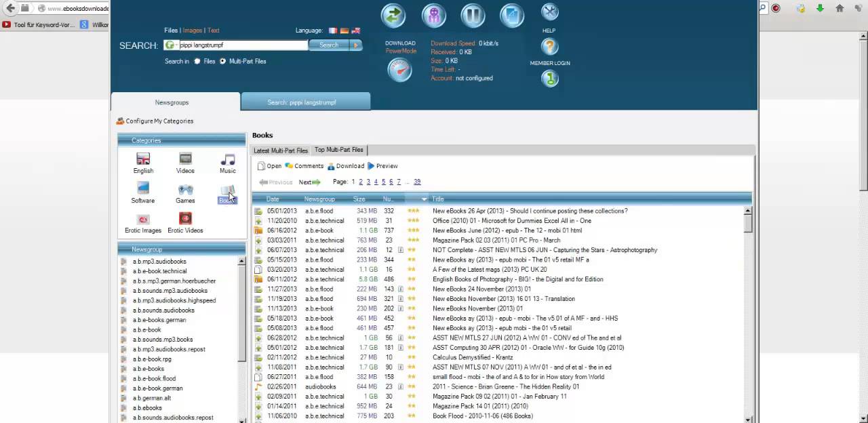Switch language with the French flag
Image resolution: width=868 pixels, height=423 pixels.
click(x=333, y=31)
